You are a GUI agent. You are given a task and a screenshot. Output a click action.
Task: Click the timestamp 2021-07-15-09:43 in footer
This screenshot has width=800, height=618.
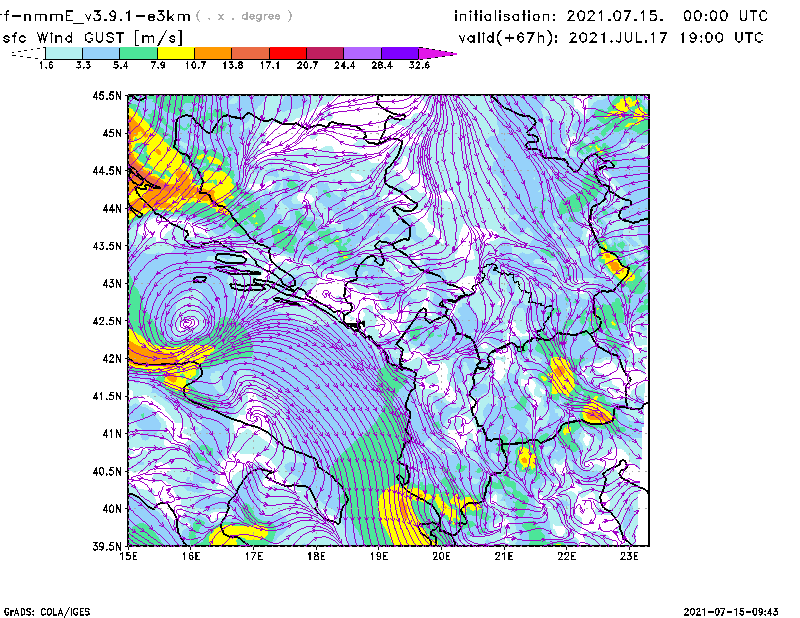click(731, 611)
